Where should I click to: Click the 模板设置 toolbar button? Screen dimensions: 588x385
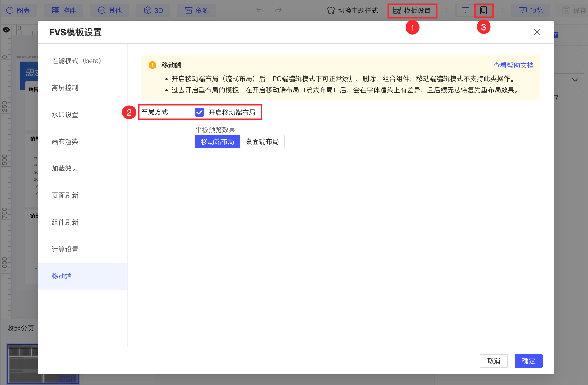tap(412, 10)
